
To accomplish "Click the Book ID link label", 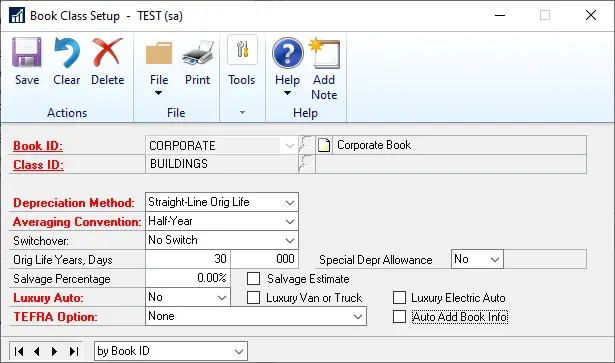I will [x=38, y=146].
